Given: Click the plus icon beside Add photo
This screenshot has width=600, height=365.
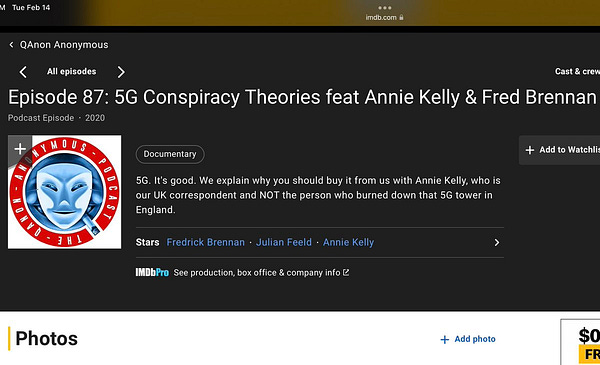Looking at the screenshot, I should point(445,339).
